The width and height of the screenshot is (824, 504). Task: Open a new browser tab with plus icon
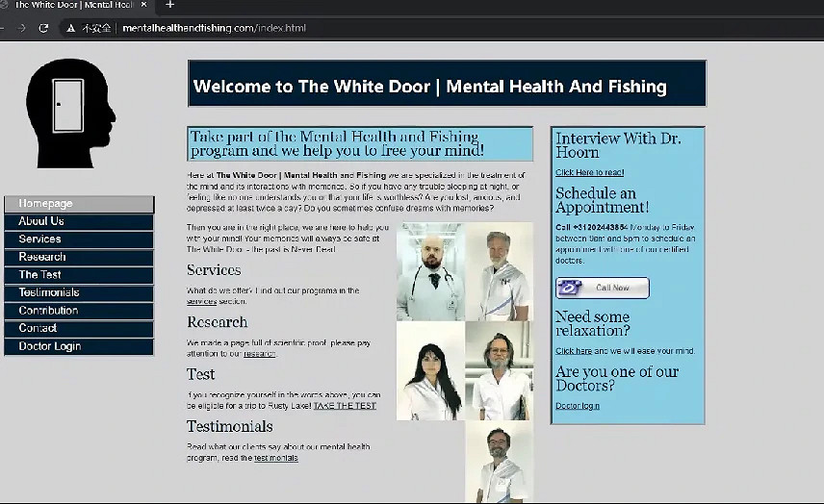(170, 5)
